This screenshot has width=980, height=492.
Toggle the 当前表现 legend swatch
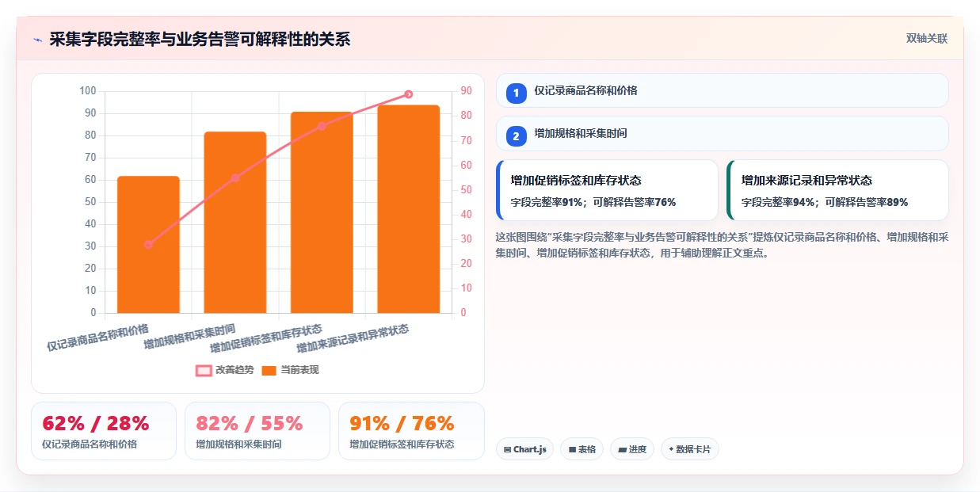coord(269,370)
